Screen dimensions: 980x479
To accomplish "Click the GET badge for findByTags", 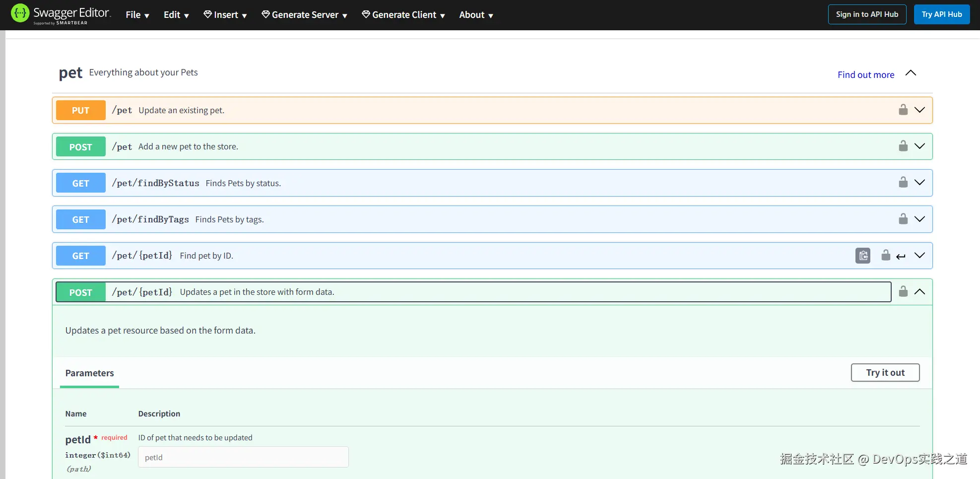I will [x=81, y=219].
